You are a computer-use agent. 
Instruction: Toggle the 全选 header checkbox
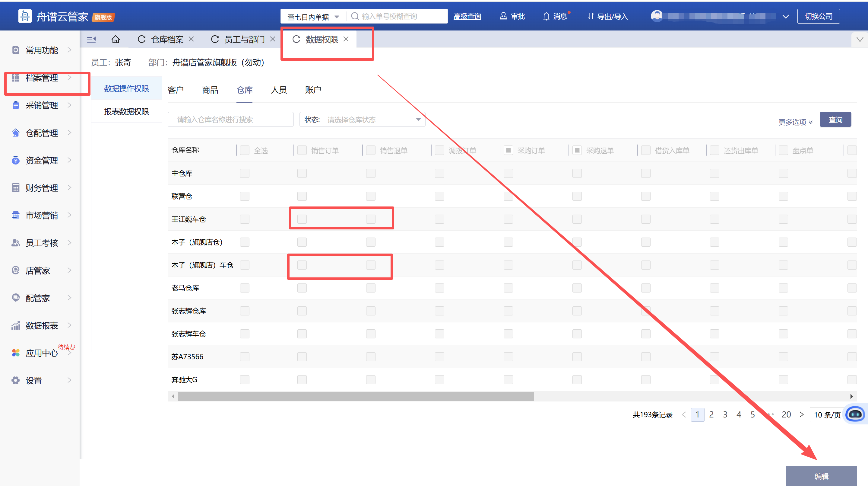[245, 150]
